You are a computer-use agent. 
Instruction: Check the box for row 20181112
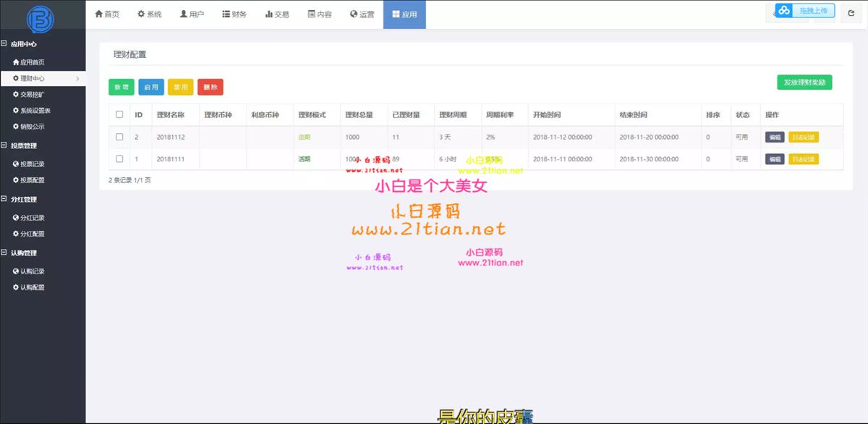coord(119,137)
